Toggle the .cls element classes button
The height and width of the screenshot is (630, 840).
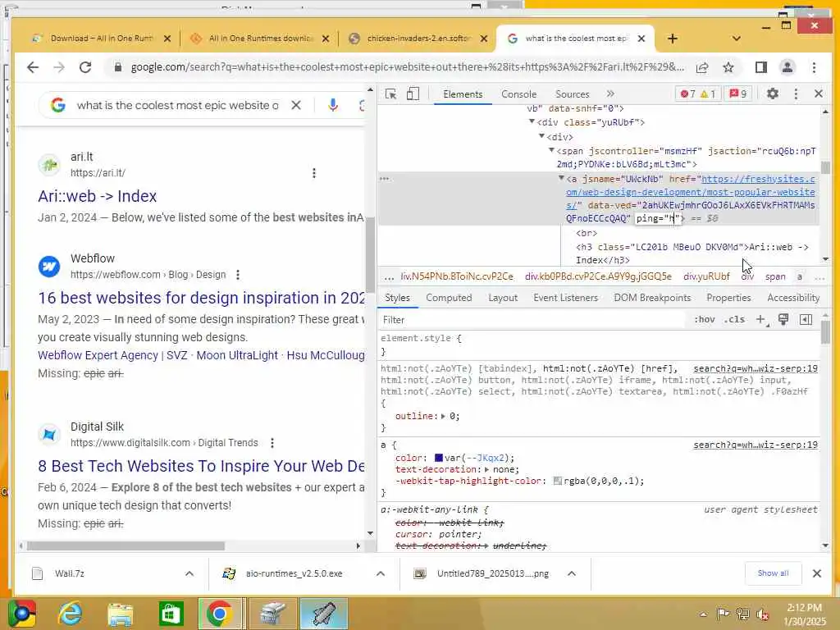(734, 320)
